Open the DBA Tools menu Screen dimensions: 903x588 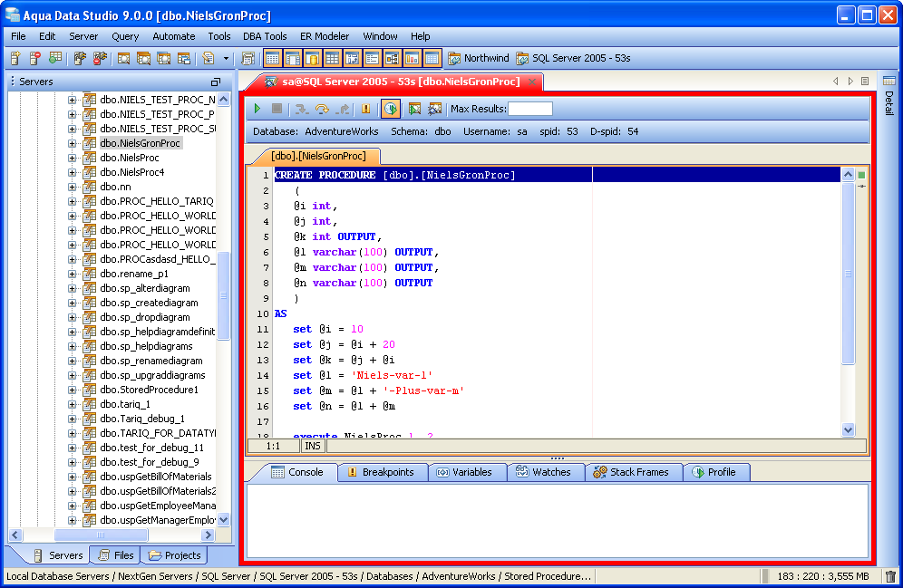[x=265, y=36]
